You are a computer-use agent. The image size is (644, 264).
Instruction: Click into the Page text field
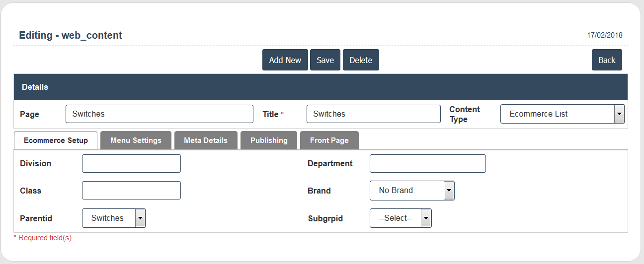(x=159, y=114)
